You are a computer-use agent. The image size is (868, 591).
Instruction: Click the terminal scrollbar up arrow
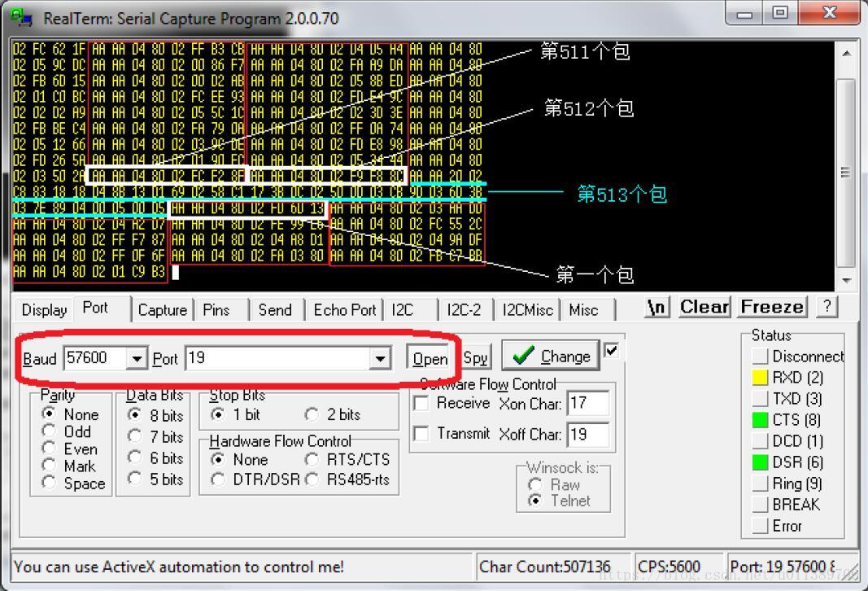pyautogui.click(x=846, y=54)
